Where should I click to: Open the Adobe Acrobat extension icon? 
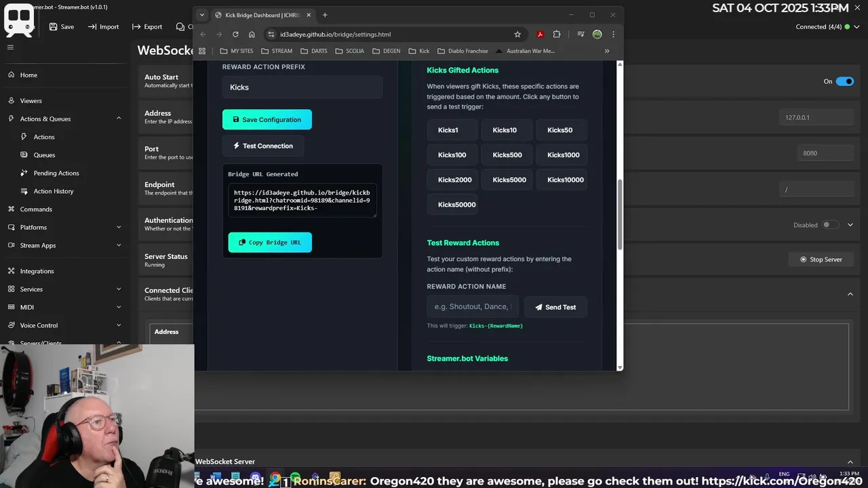click(x=540, y=34)
